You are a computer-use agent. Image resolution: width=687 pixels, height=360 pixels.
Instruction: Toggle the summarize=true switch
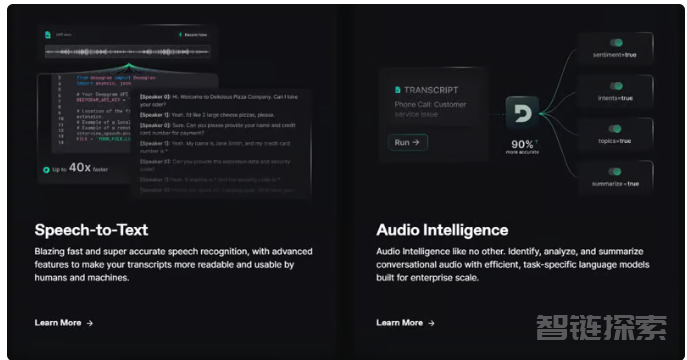point(615,172)
